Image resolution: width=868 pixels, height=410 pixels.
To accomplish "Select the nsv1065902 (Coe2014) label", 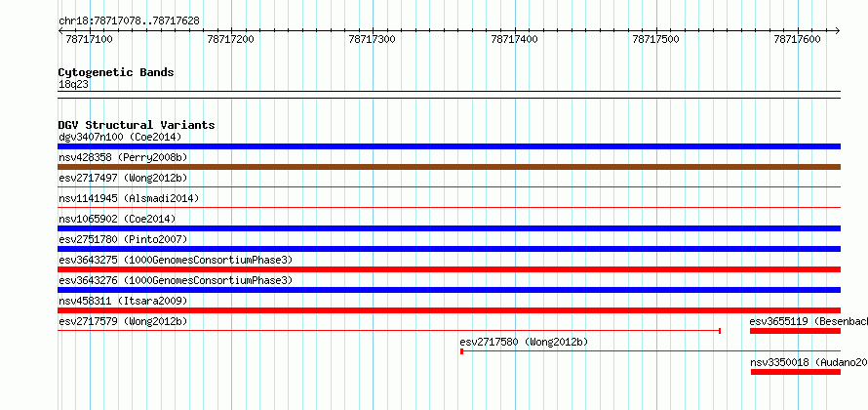I will (117, 219).
